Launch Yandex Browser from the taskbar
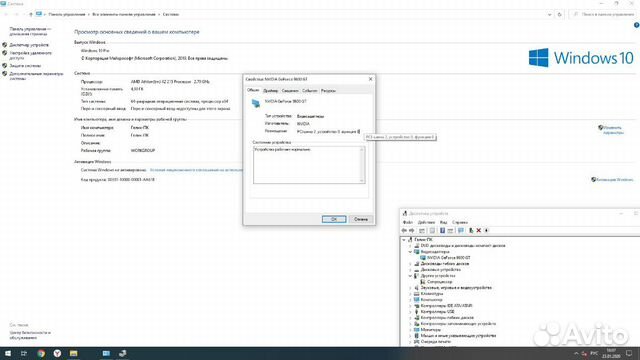Image resolution: width=640 pixels, height=360 pixels. [57, 353]
